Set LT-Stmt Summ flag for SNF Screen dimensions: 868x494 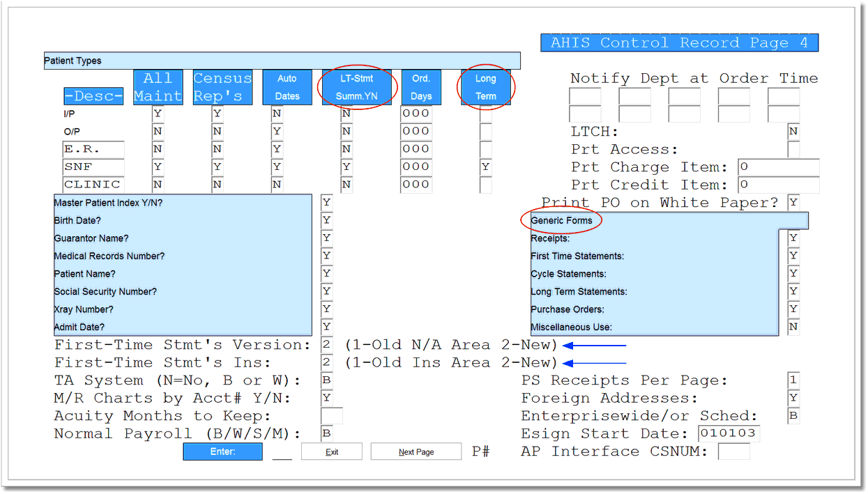[x=347, y=167]
